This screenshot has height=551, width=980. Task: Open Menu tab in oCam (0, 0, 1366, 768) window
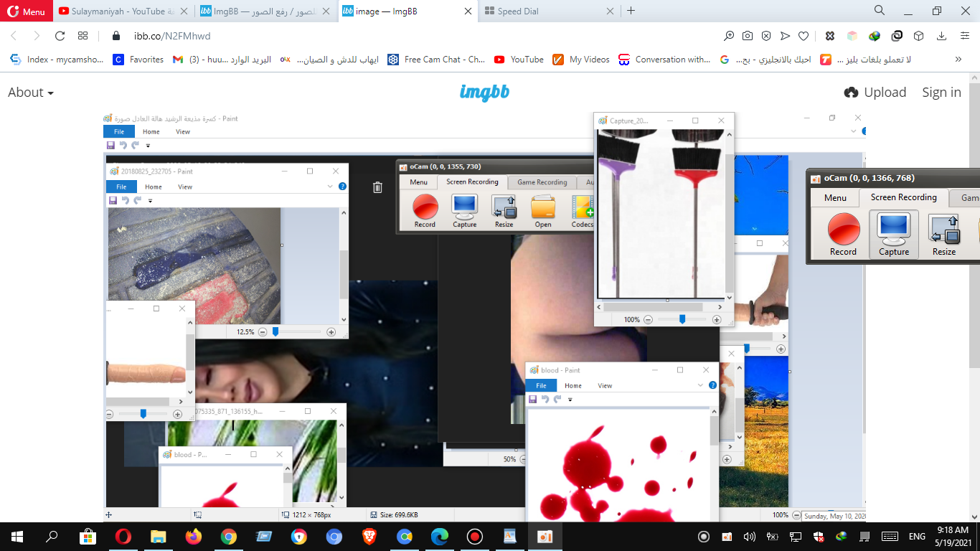(x=834, y=198)
